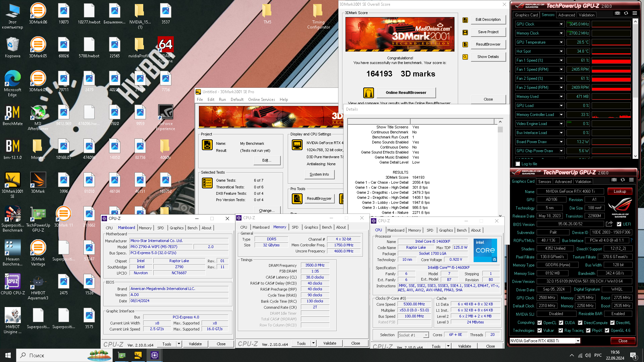Expand the Memory Used sensor dropdown
This screenshot has height=362, width=644.
(x=561, y=97)
